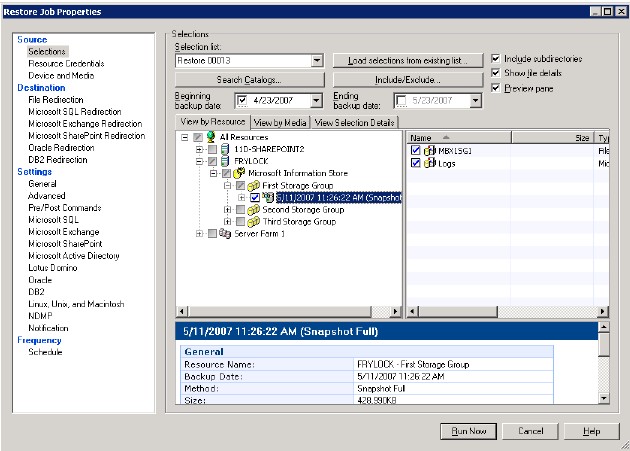Open the Ending backup date dropdown arrow
This screenshot has height=451, width=630.
tap(476, 100)
